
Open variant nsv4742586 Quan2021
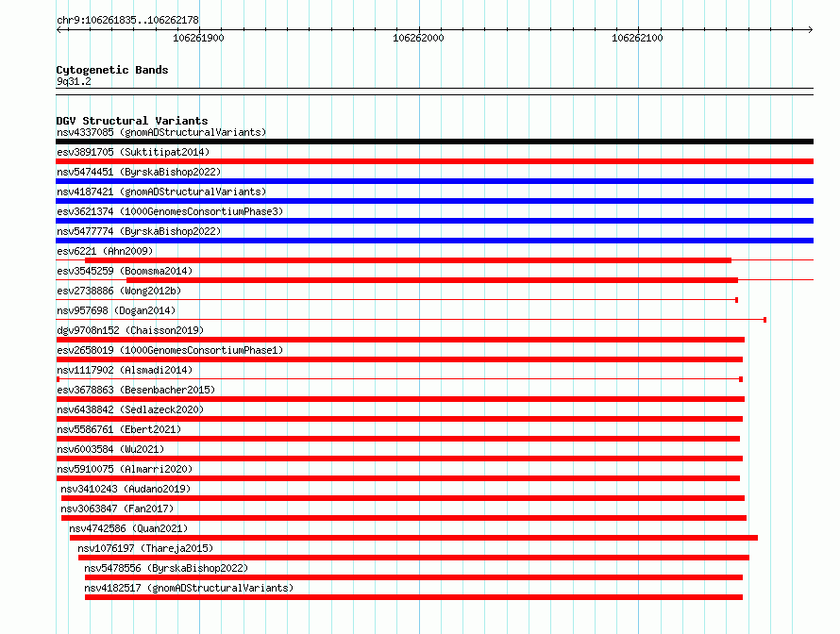click(128, 528)
